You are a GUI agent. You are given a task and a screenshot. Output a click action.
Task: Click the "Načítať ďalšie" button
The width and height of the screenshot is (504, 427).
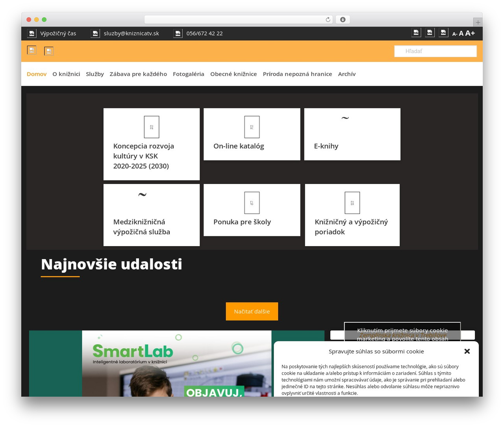(x=252, y=312)
